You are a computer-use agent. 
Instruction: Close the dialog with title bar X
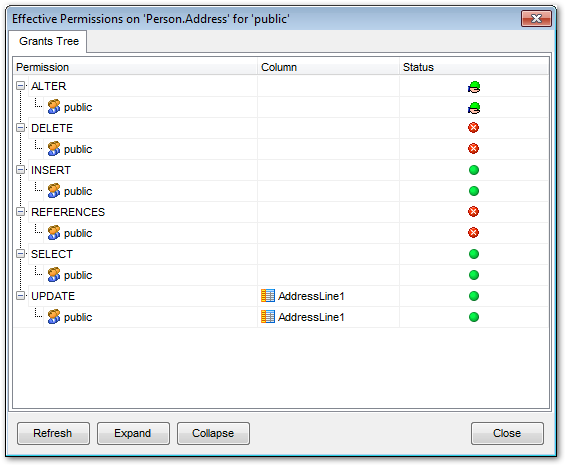[x=536, y=18]
